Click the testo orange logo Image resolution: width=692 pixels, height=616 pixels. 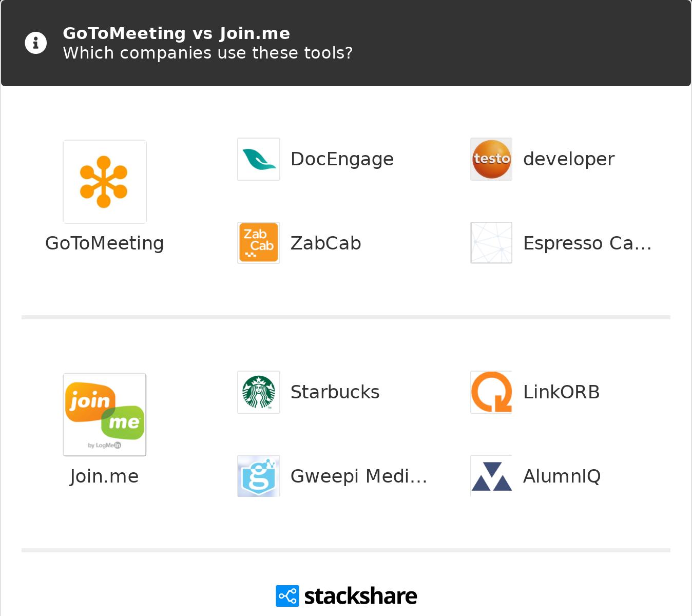(x=491, y=159)
